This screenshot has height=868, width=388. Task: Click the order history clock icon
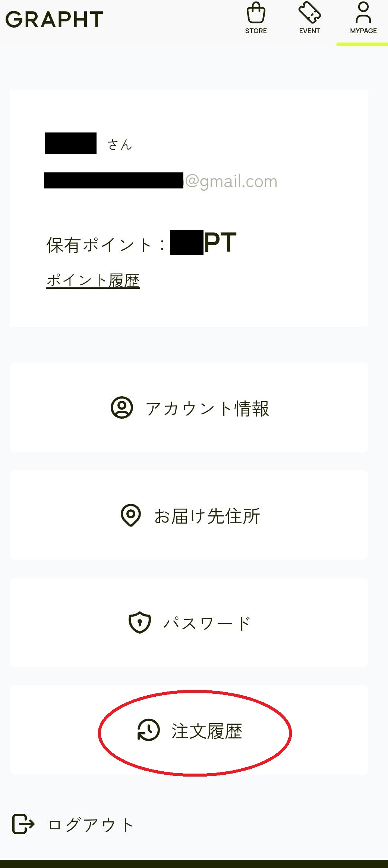pos(148,730)
